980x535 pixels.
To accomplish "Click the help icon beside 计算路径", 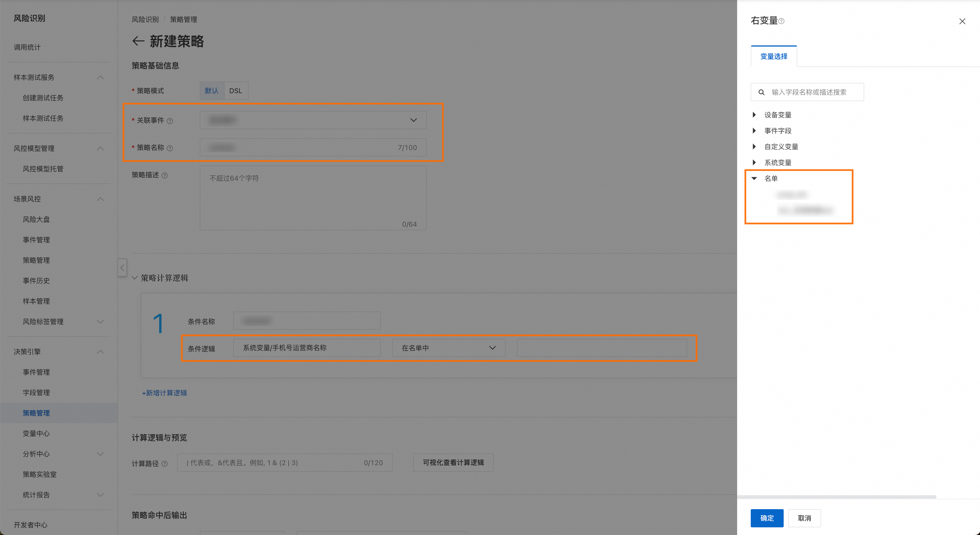I will [165, 464].
